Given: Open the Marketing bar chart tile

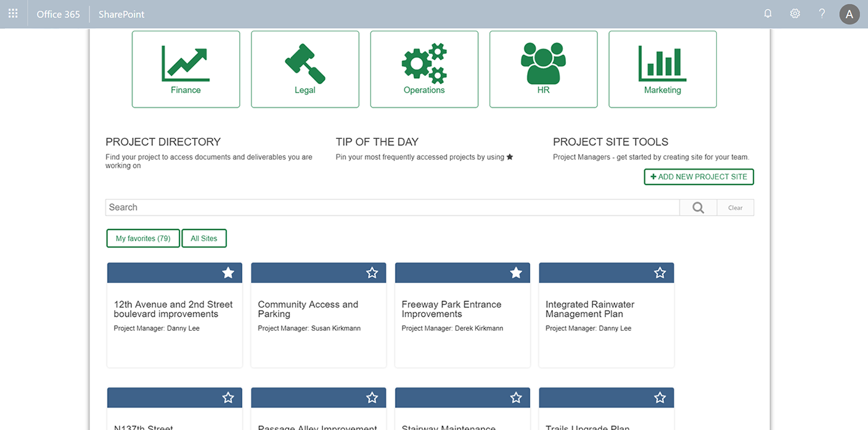Looking at the screenshot, I should tap(663, 69).
